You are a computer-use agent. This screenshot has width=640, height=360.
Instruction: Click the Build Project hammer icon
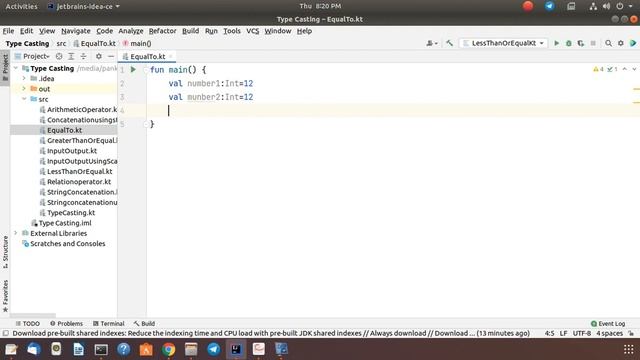(449, 43)
